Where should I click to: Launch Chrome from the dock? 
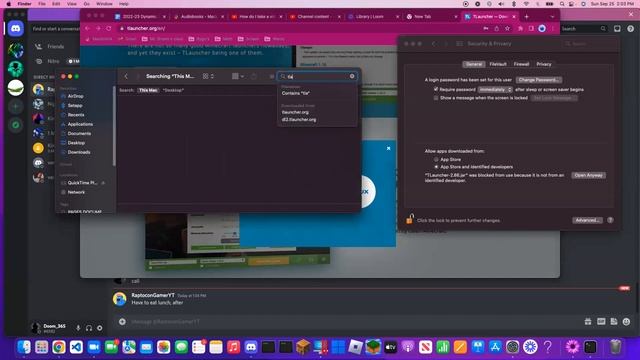pyautogui.click(x=59, y=347)
